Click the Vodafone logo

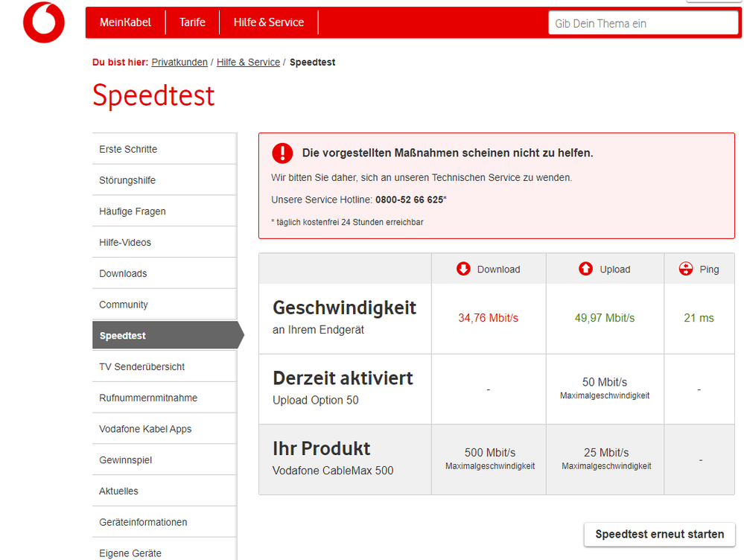click(x=44, y=22)
